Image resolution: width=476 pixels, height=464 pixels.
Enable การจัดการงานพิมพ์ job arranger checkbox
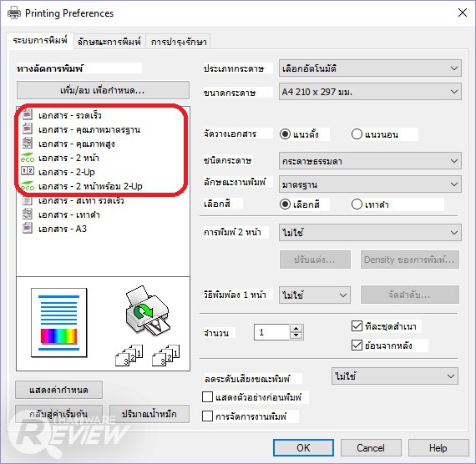click(207, 416)
